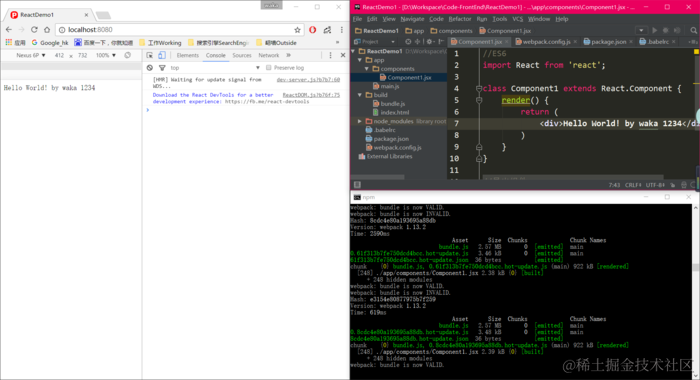Close the DevTools panel
This screenshot has height=380, width=700.
coord(343,55)
